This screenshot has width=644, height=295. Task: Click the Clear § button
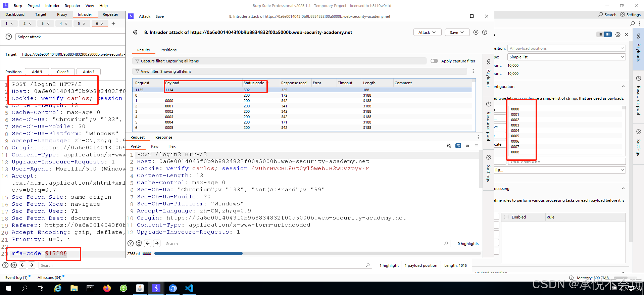(63, 72)
